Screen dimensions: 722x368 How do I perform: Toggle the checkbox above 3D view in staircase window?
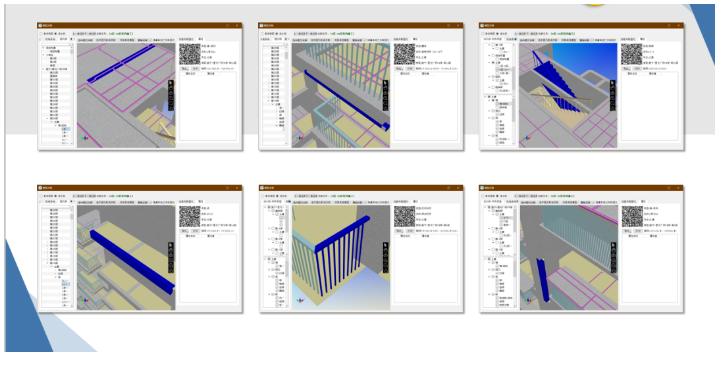pos(592,40)
